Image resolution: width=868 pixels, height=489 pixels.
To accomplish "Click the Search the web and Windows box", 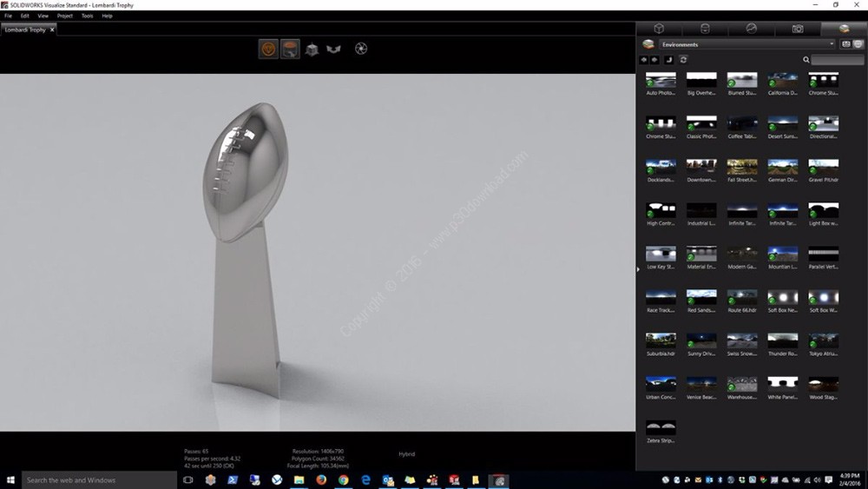I will (x=99, y=480).
